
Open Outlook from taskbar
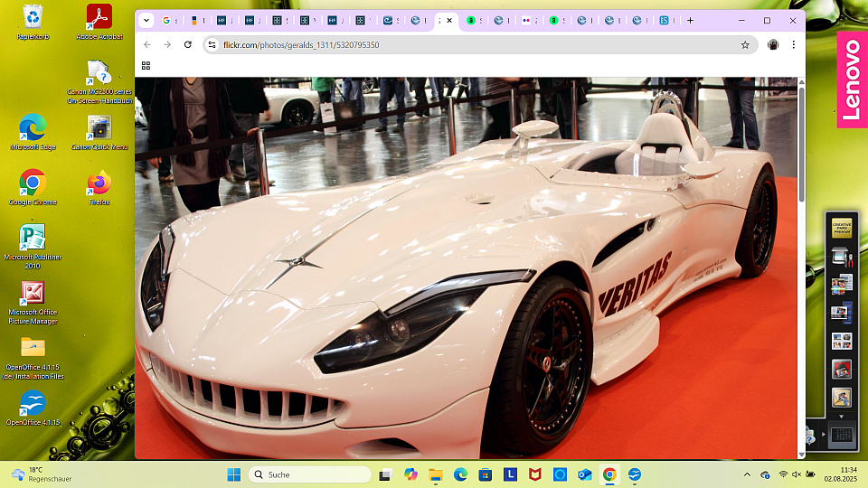(585, 474)
